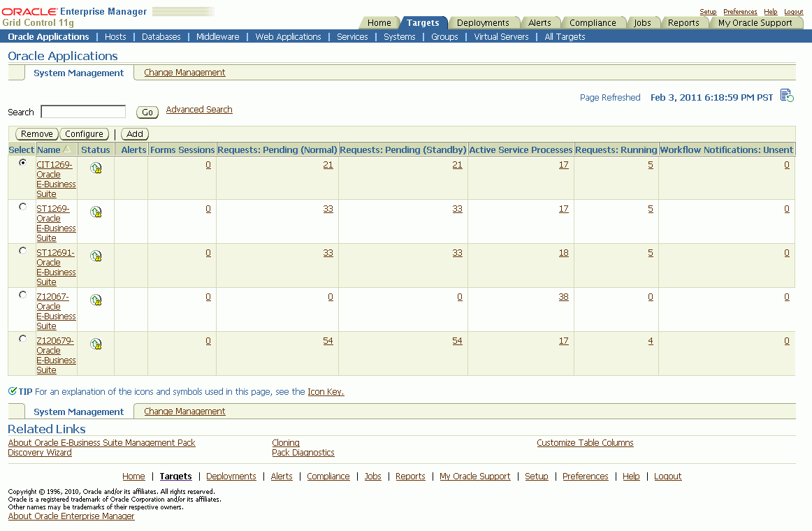This screenshot has height=531, width=812.
Task: Click the footer My Oracle Support link
Action: click(475, 477)
